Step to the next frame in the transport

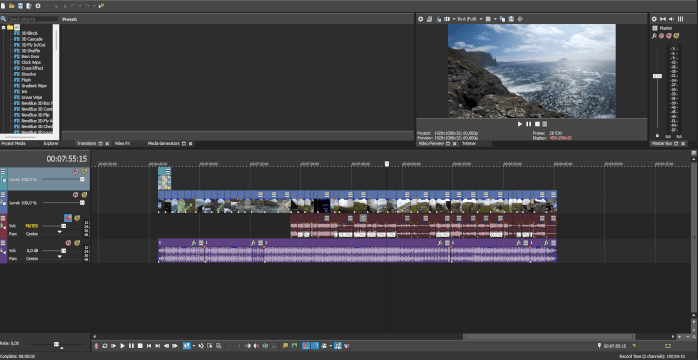click(x=175, y=346)
